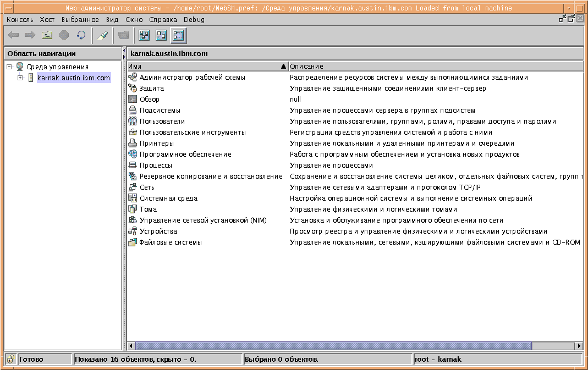Toggle the details list view button
Screen dimensions: 588x370
(178, 35)
